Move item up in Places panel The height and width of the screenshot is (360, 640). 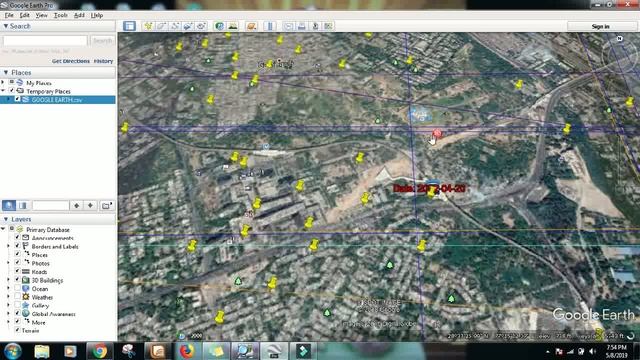pos(77,205)
